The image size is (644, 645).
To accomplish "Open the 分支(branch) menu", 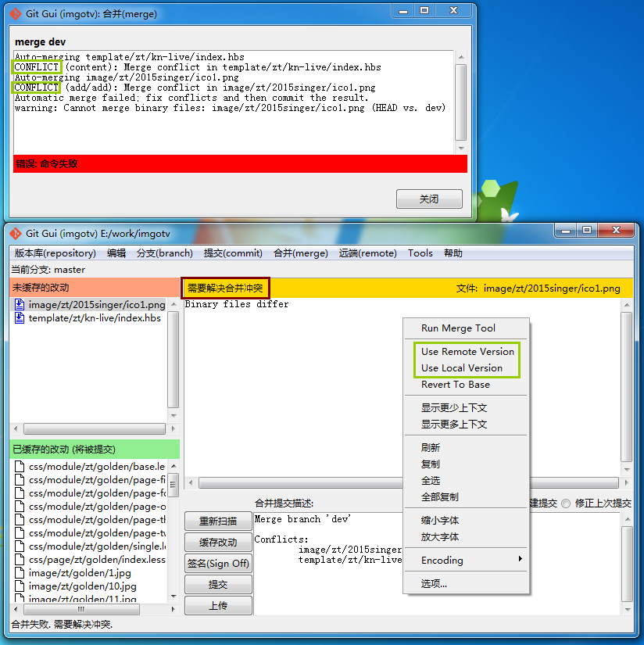I will click(x=164, y=253).
